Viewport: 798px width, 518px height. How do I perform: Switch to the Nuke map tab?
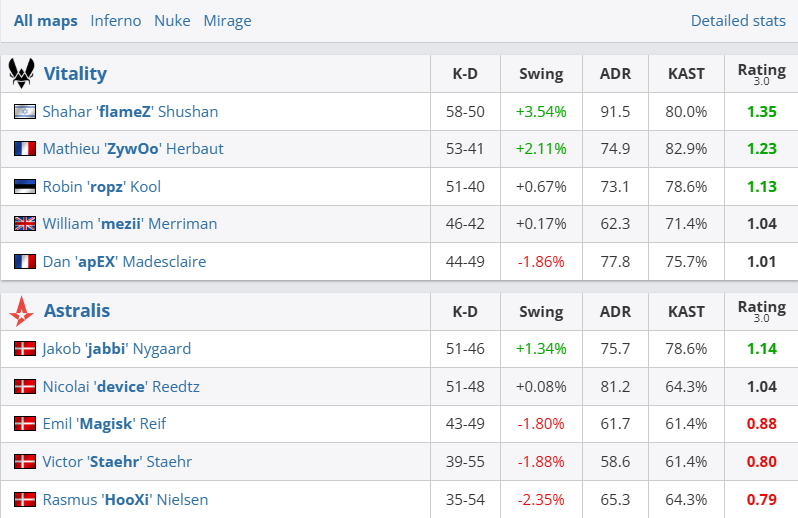tap(172, 21)
